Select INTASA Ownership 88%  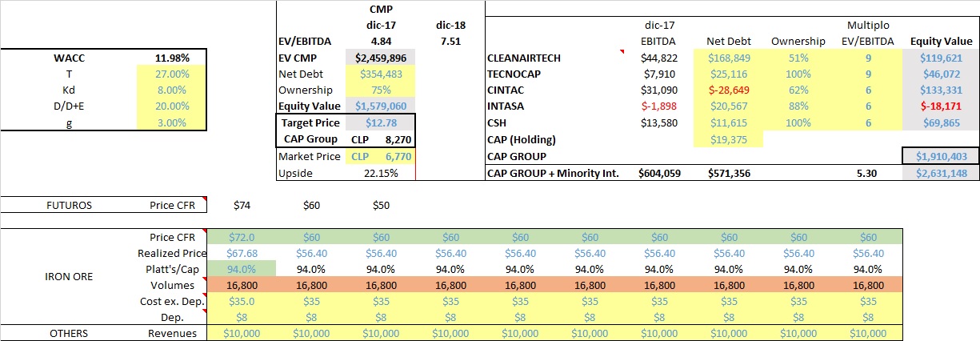click(x=798, y=106)
